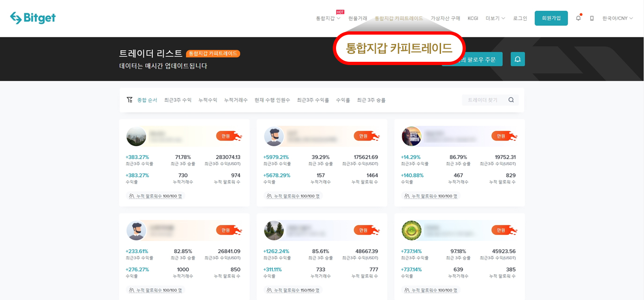Open avatar of trader with +233.61% return
The height and width of the screenshot is (300, 644).
136,230
